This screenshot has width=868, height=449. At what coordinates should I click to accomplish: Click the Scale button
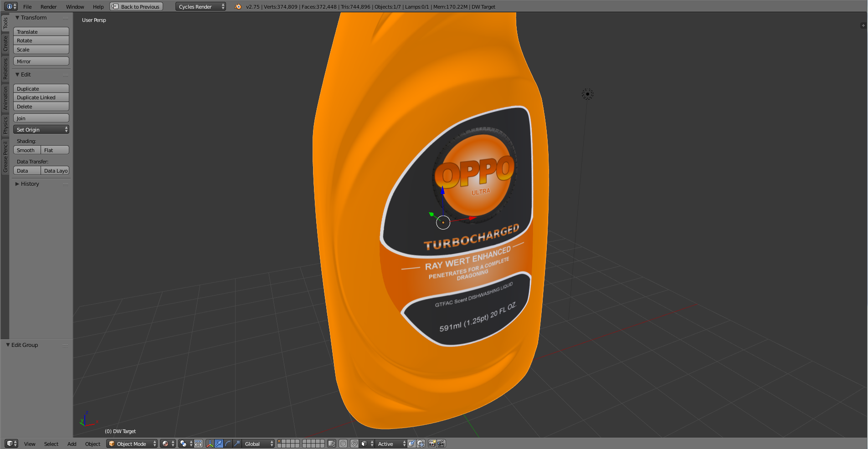coord(41,49)
